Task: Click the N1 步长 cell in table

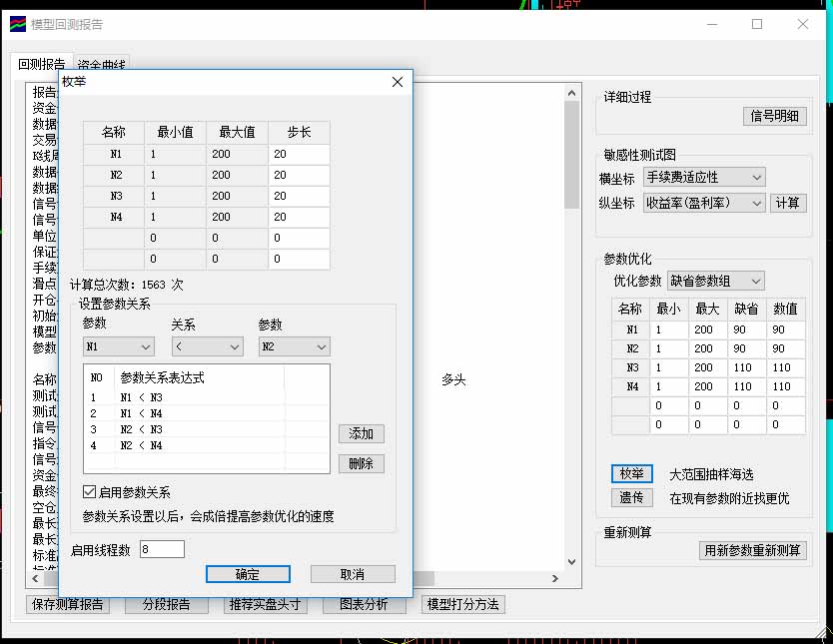Action: pyautogui.click(x=299, y=155)
